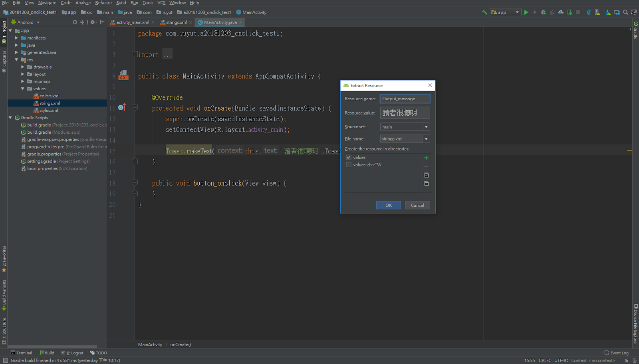639x364 pixels.
Task: Open the Project Structure icon in toolbar
Action: [x=617, y=12]
